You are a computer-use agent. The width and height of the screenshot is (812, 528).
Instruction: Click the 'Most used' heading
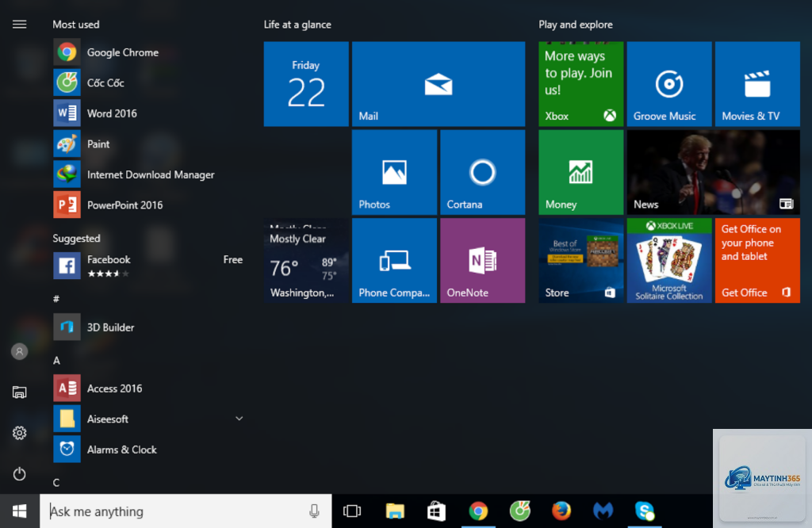point(75,25)
